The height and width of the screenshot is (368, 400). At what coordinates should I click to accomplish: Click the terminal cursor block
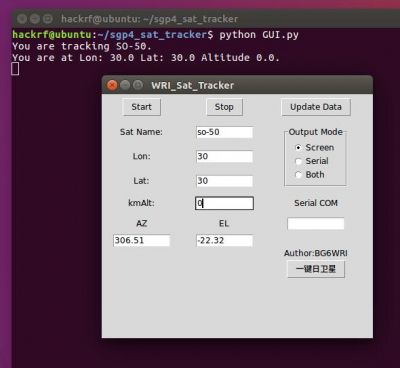15,69
